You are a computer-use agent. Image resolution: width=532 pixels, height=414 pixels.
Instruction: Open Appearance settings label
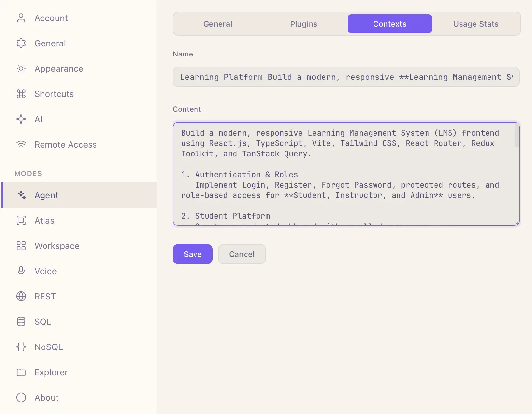[x=59, y=69]
